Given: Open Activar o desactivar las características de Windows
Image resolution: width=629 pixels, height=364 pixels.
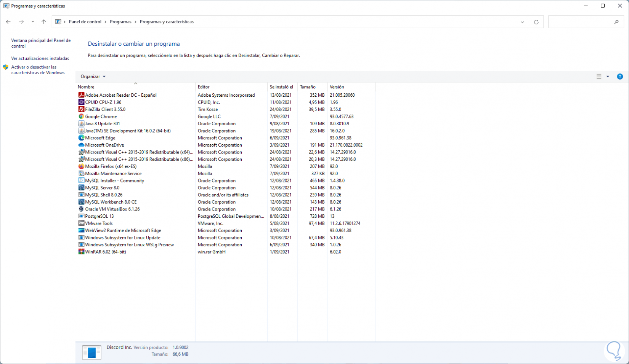Looking at the screenshot, I should click(38, 70).
